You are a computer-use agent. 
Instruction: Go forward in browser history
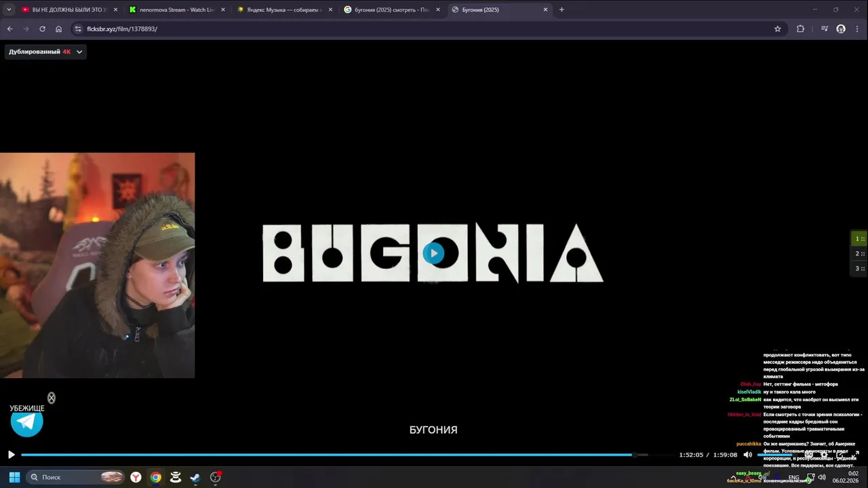[x=26, y=29]
